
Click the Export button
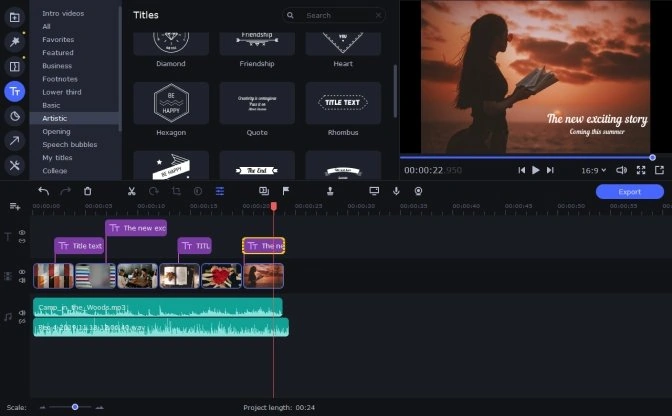point(630,192)
